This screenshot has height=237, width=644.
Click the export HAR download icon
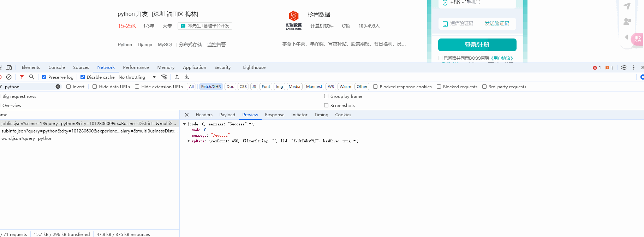187,77
